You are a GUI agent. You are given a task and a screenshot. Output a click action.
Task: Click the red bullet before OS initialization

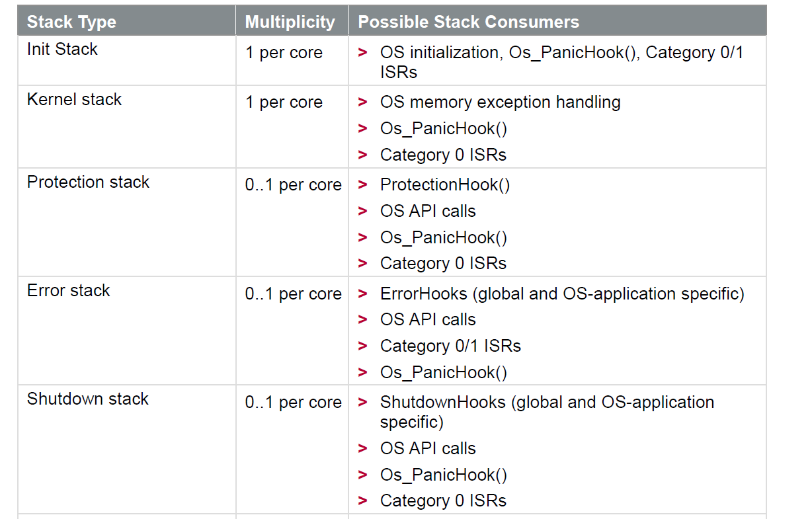pos(362,53)
